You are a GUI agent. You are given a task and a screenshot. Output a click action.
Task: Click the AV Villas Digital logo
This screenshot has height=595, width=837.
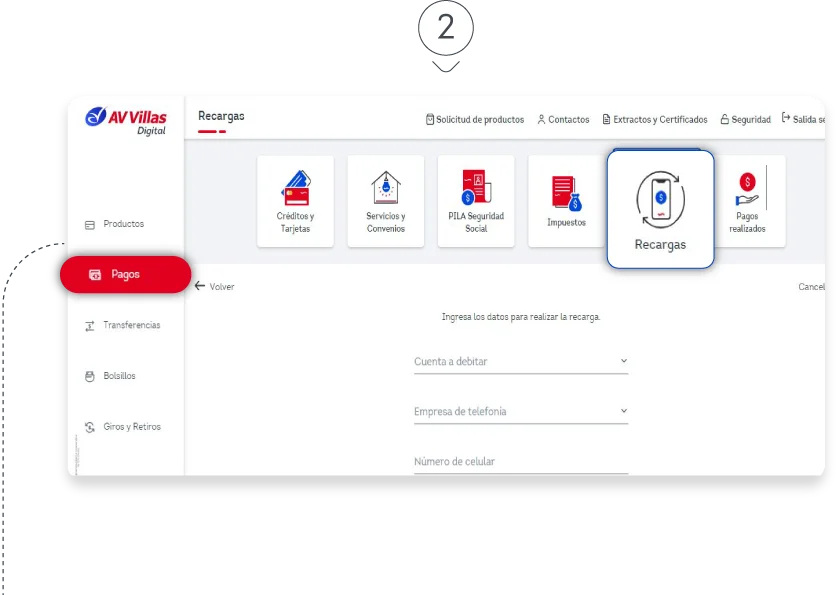(126, 121)
